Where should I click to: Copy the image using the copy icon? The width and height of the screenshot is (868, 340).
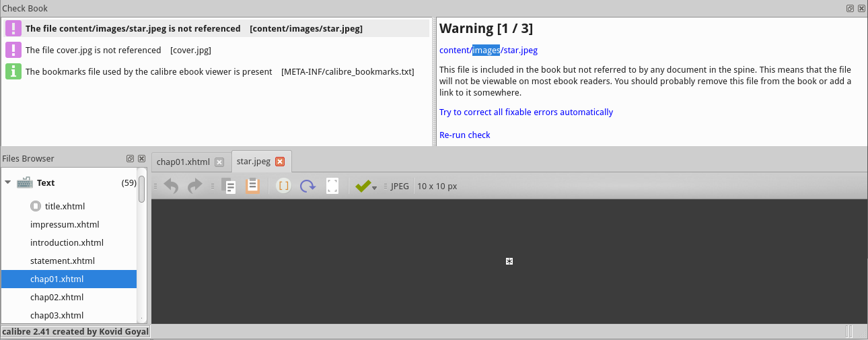click(x=229, y=186)
